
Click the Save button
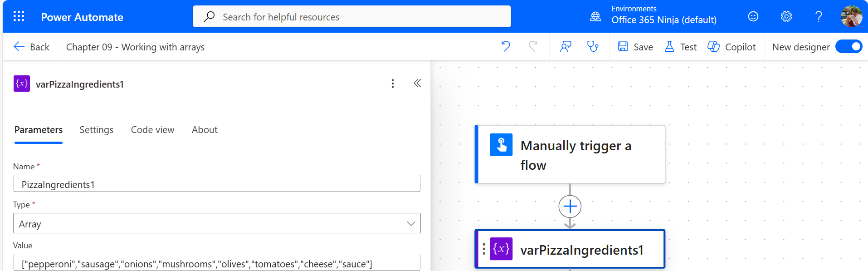tap(635, 47)
